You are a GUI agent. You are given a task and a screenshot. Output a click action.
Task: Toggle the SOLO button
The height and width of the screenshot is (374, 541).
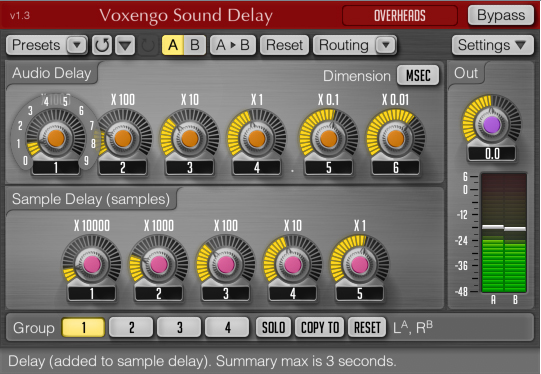click(274, 327)
